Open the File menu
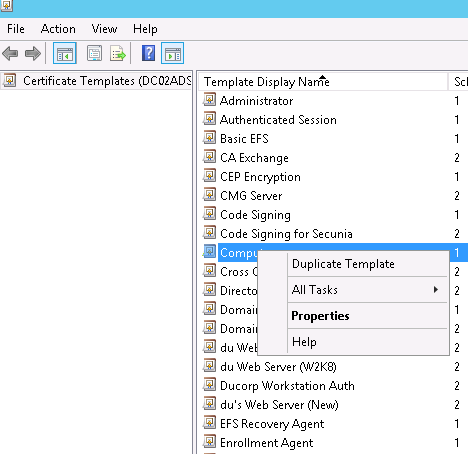The image size is (468, 454). pyautogui.click(x=16, y=29)
